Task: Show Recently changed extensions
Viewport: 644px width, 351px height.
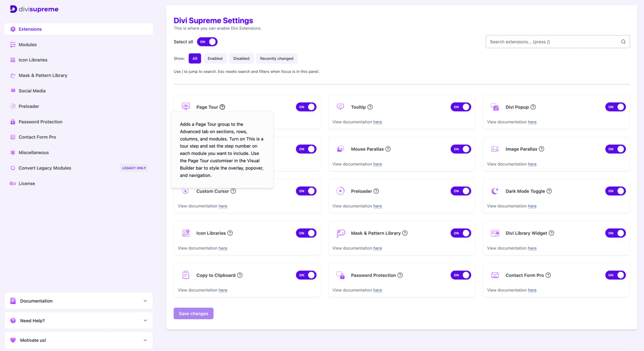Action: click(x=277, y=58)
